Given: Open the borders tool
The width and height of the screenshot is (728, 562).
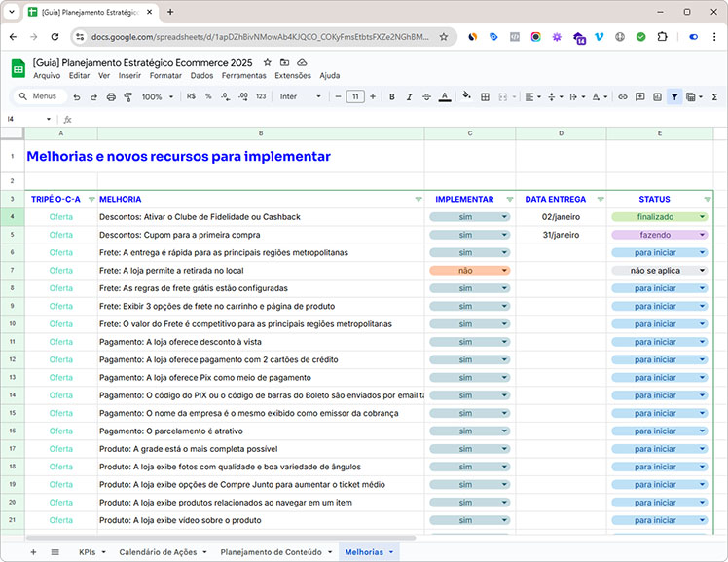Looking at the screenshot, I should pyautogui.click(x=485, y=96).
